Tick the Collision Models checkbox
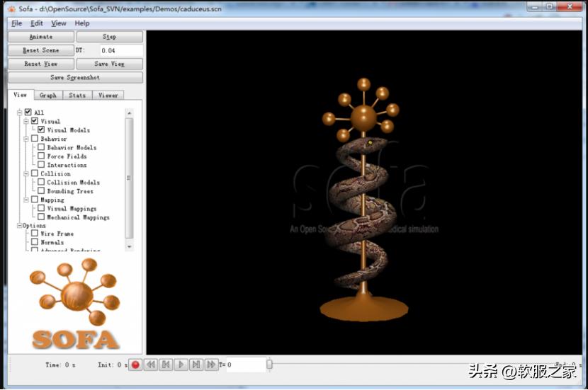This screenshot has height=390, width=588. [x=41, y=182]
